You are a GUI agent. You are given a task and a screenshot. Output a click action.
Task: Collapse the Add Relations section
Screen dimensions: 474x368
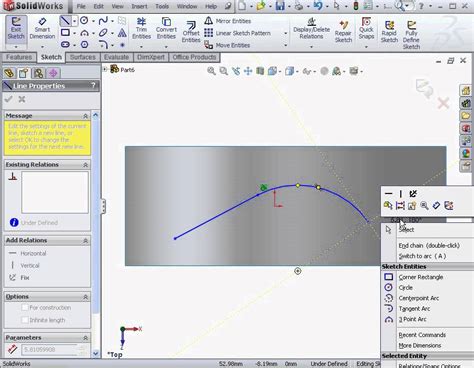tap(85, 241)
